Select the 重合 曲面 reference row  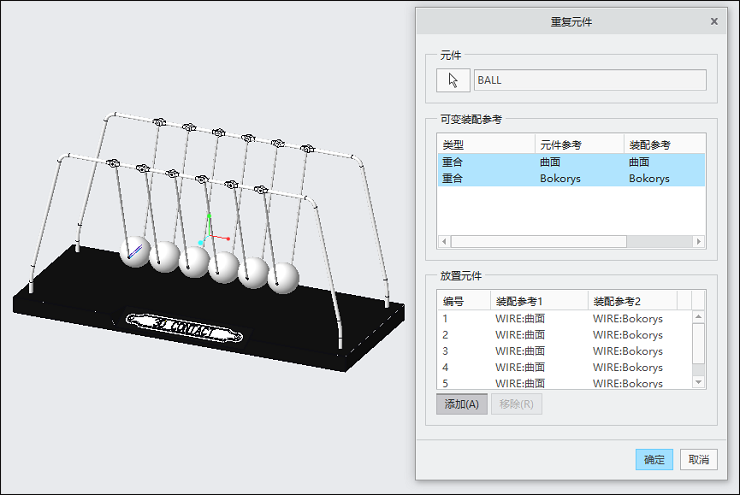[572, 162]
